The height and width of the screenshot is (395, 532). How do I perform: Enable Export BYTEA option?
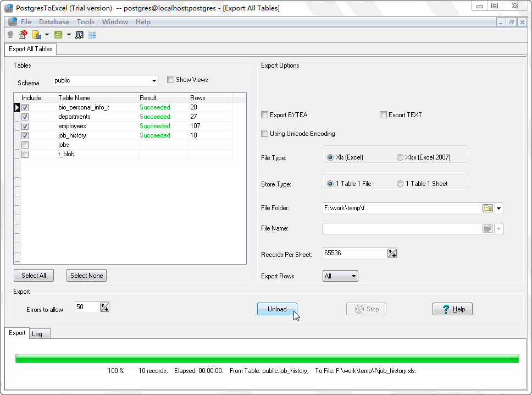[265, 115]
